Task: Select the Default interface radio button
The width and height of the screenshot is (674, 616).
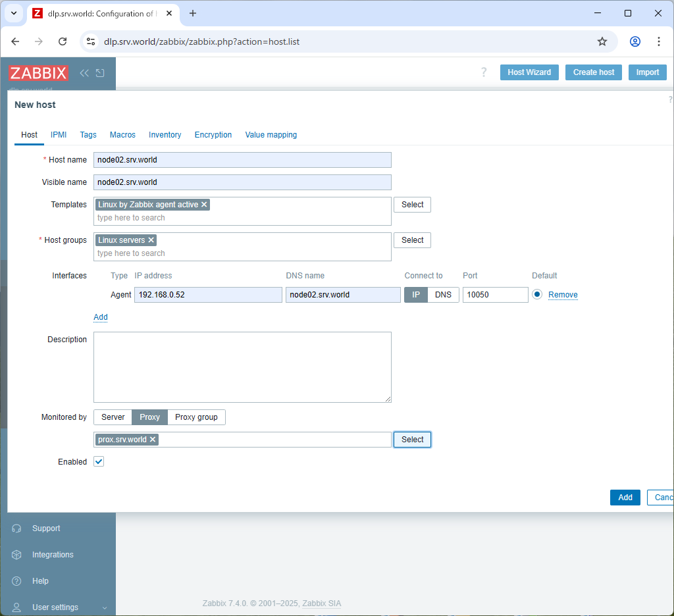Action: (x=537, y=295)
